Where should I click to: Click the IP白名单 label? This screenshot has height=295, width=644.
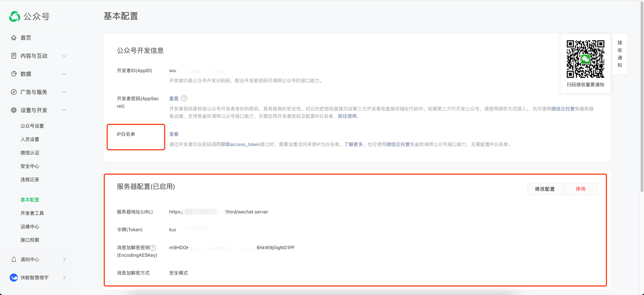click(126, 134)
